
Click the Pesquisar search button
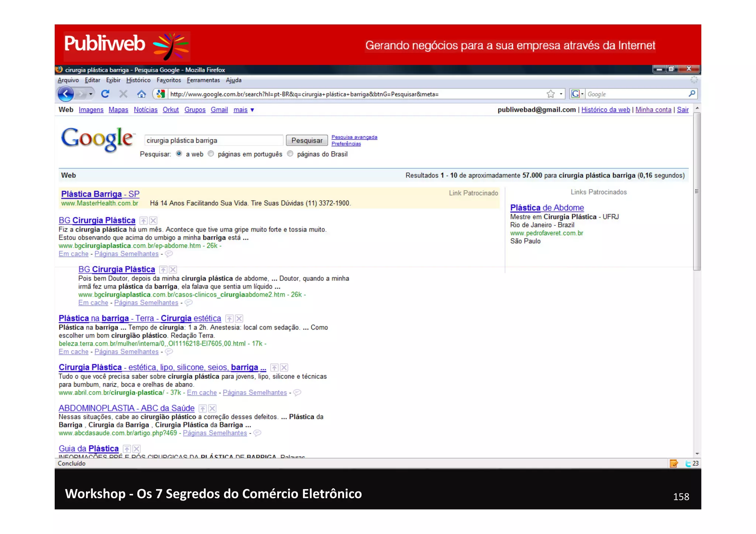pos(307,141)
